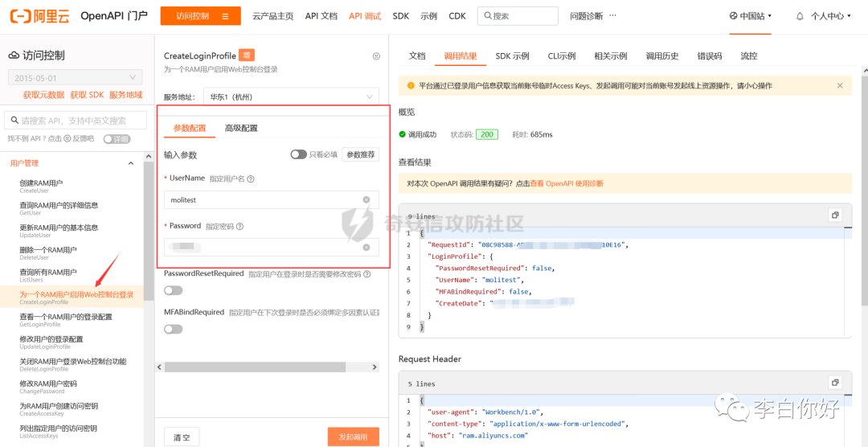
Task: Switch to the 相关示例 tab
Action: tap(611, 56)
